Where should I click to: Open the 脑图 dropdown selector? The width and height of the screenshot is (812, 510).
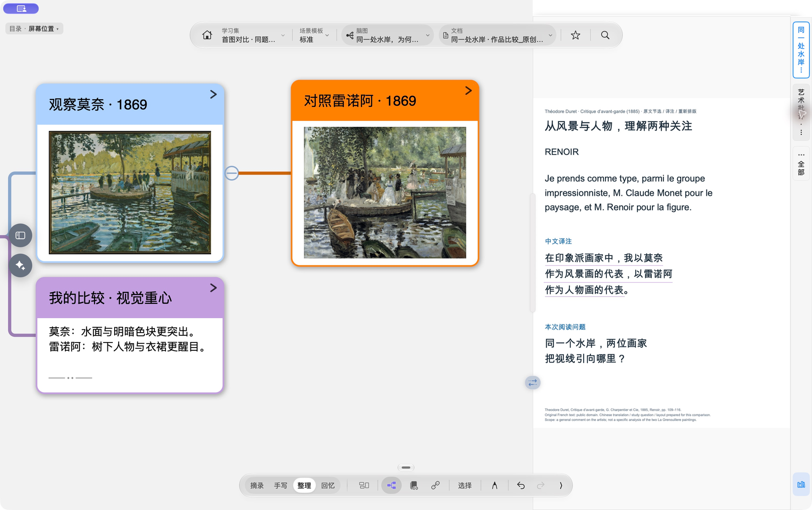(388, 35)
